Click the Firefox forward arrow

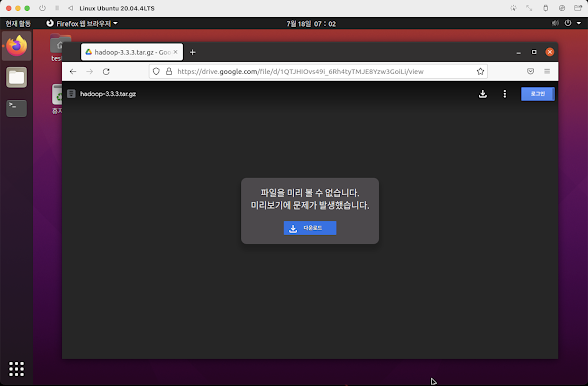click(x=89, y=71)
